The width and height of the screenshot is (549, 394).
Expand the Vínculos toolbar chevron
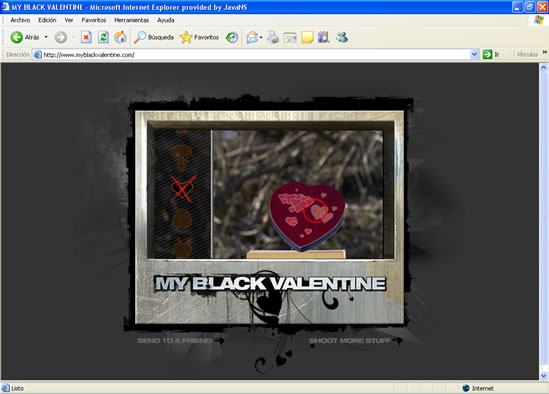pos(545,52)
